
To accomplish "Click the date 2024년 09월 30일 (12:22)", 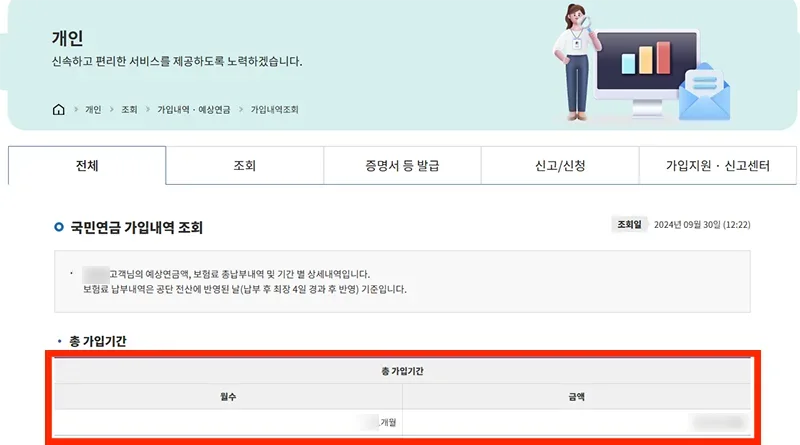I will click(702, 225).
